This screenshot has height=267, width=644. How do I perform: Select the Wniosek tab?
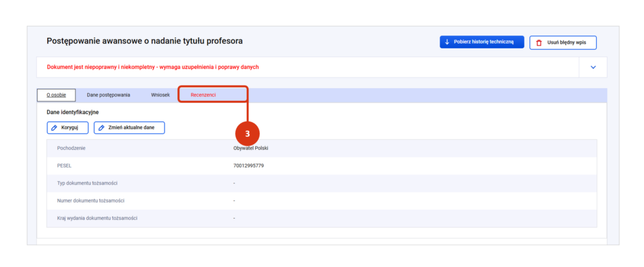(160, 95)
